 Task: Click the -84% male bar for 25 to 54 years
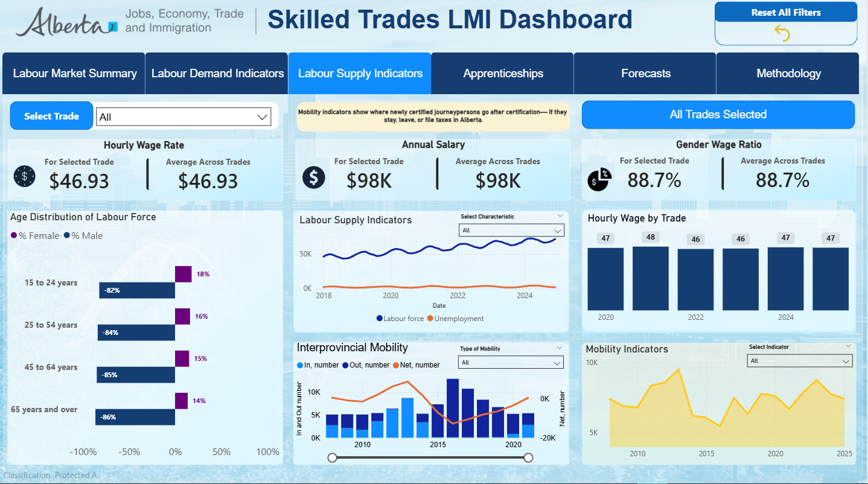[x=136, y=333]
